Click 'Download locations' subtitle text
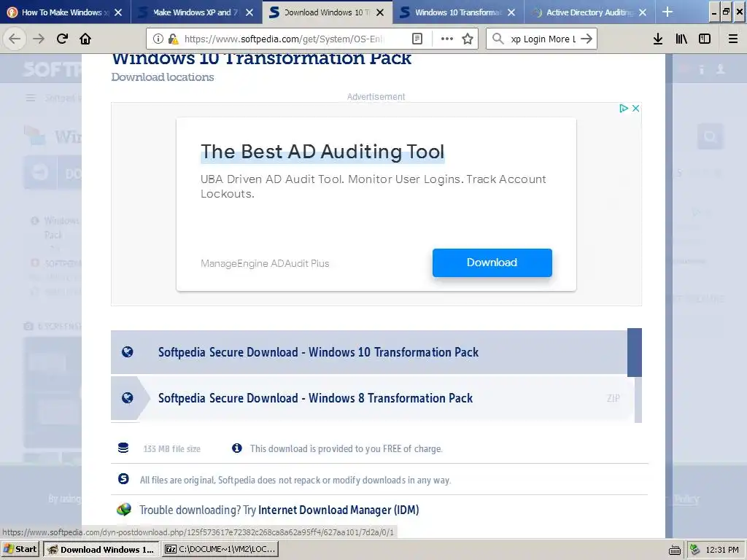This screenshot has width=747, height=560. click(163, 77)
